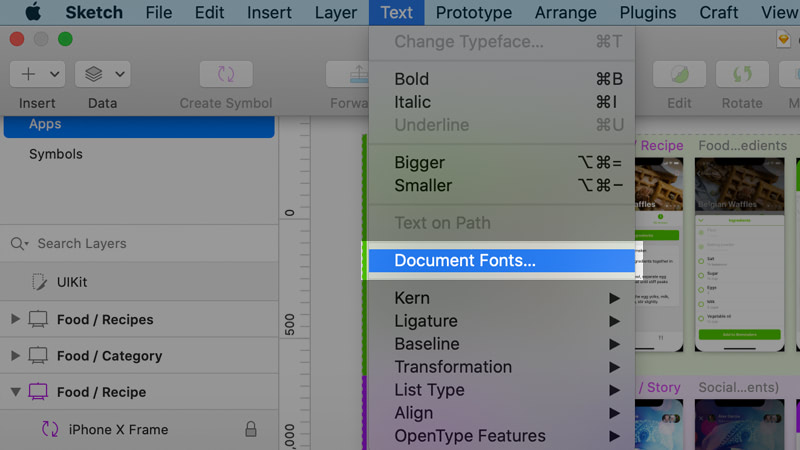Expand the Food / Category artboard
800x450 pixels.
[15, 355]
